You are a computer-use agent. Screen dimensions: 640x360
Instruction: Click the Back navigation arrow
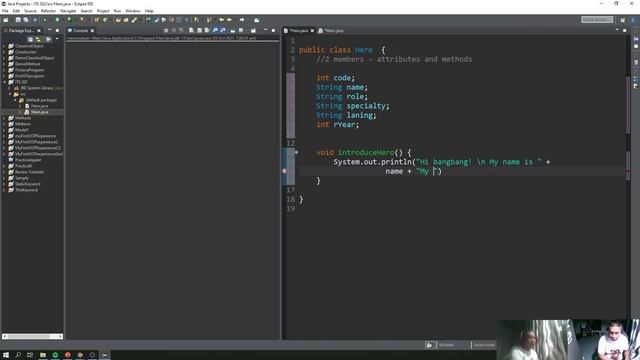(229, 20)
